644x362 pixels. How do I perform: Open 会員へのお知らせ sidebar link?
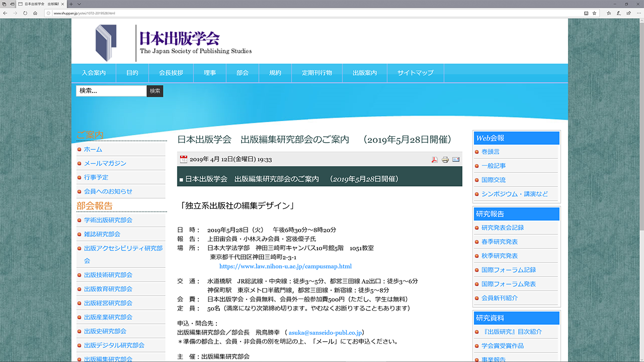[108, 192]
